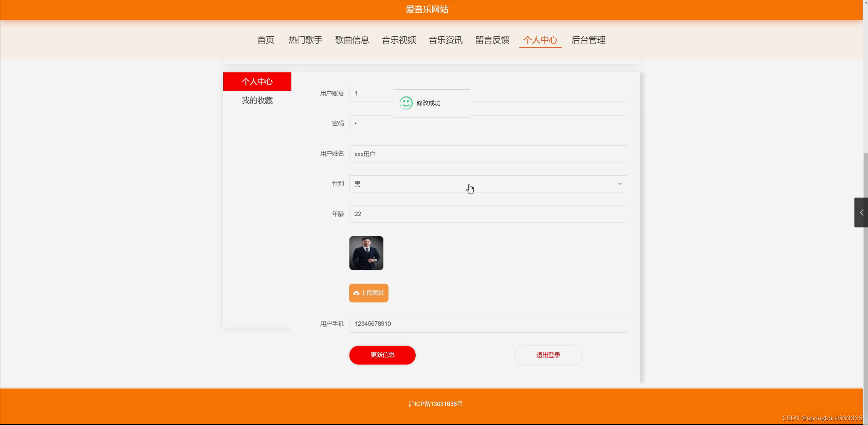Focus the 用户手机 input field
This screenshot has height=425, width=868.
coord(488,324)
